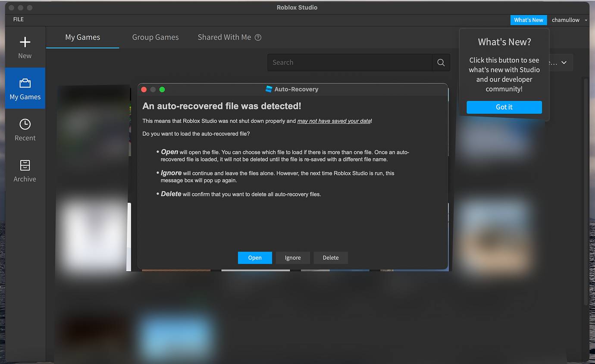Switch to the Shared With Me tab
The image size is (595, 364).
[x=224, y=38]
